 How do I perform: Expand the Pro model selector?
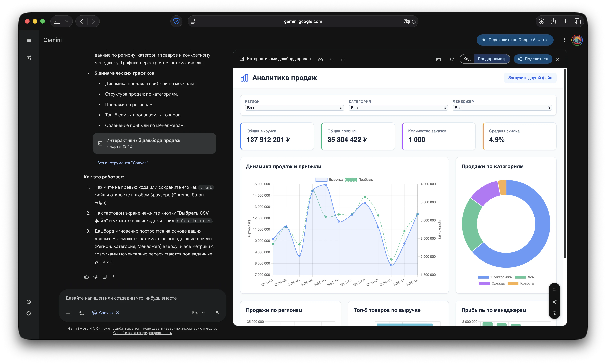pos(198,313)
